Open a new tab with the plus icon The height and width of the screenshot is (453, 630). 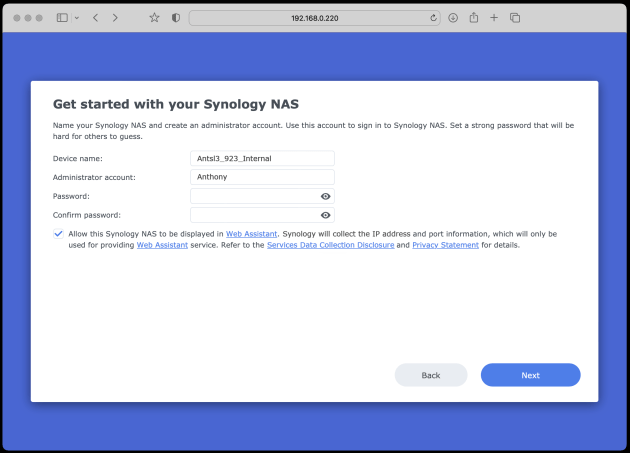click(x=494, y=18)
